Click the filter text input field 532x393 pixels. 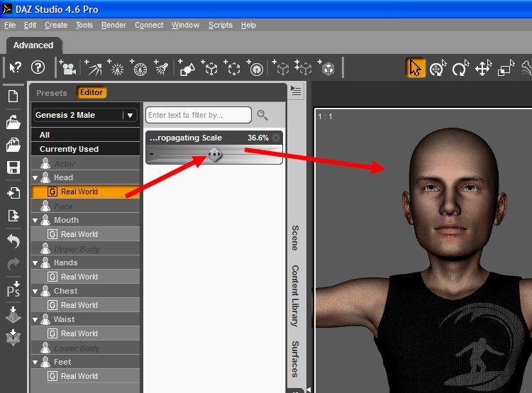click(x=199, y=115)
